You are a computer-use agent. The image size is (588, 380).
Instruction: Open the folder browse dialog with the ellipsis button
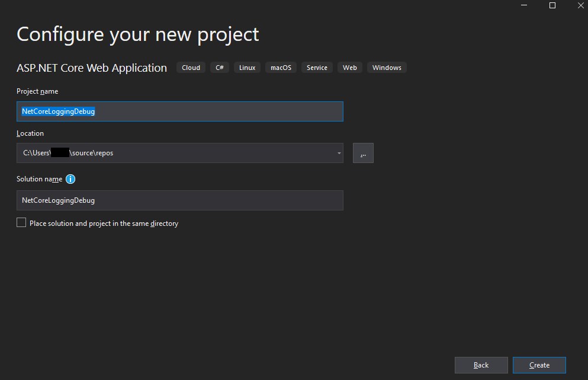362,153
